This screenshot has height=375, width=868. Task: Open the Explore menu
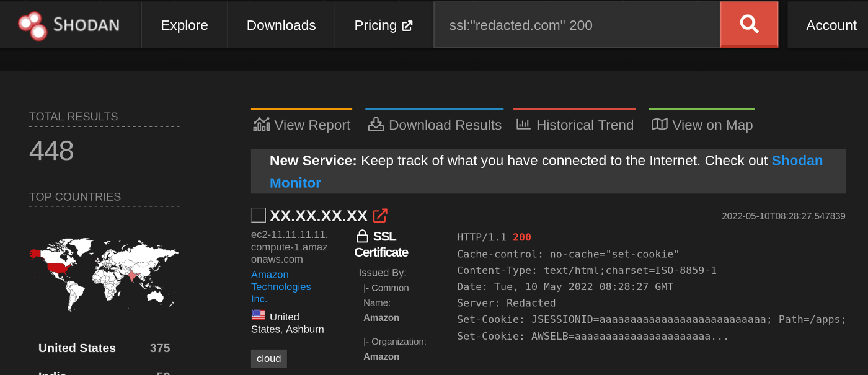[184, 25]
